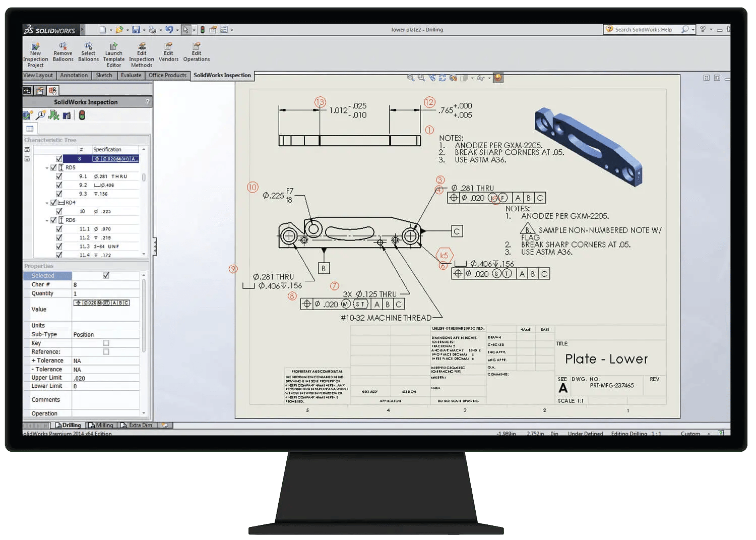Click the blue binoculars icon in Inspection panel
The height and width of the screenshot is (540, 756).
(67, 115)
